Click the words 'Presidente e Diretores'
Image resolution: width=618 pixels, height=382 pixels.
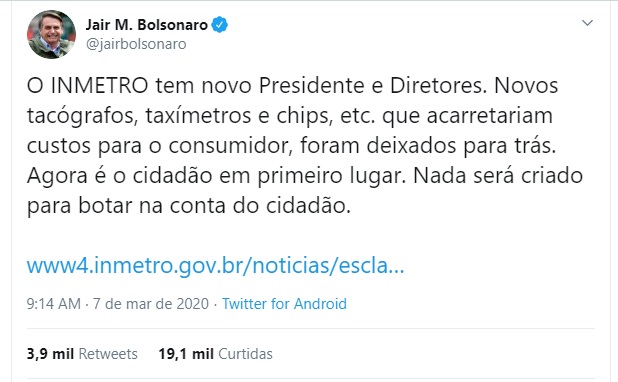(370, 86)
